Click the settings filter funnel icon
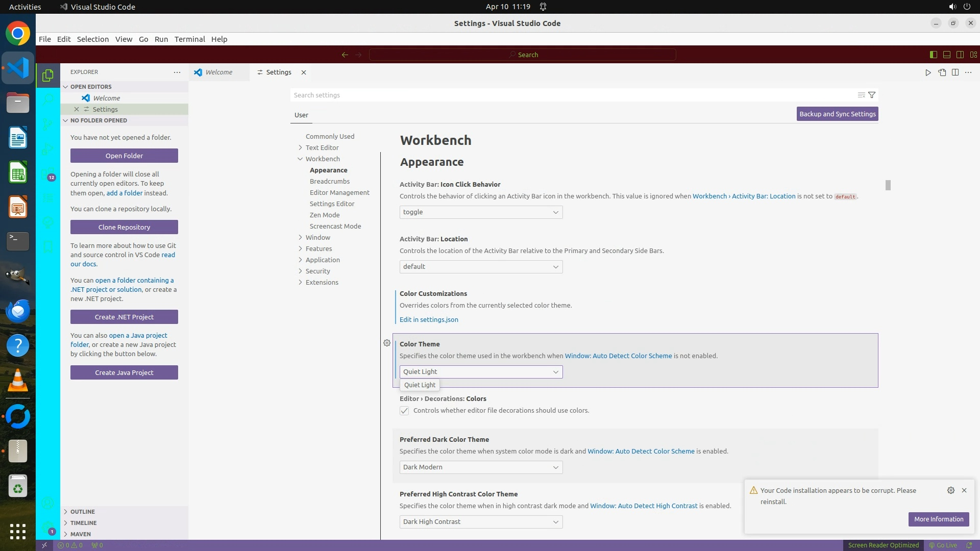980x551 pixels. (x=872, y=95)
